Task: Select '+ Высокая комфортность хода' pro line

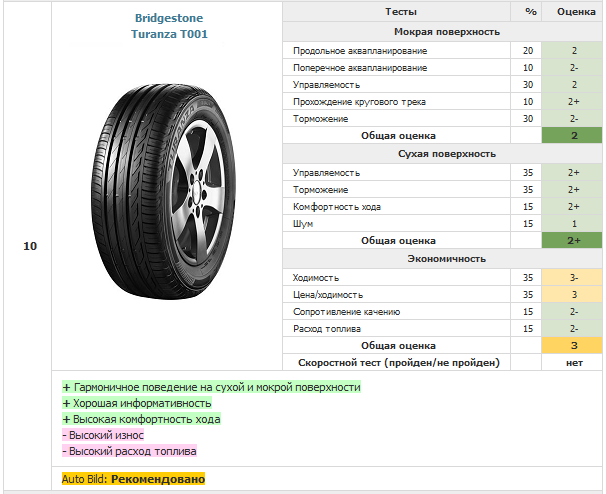Action: point(141,419)
